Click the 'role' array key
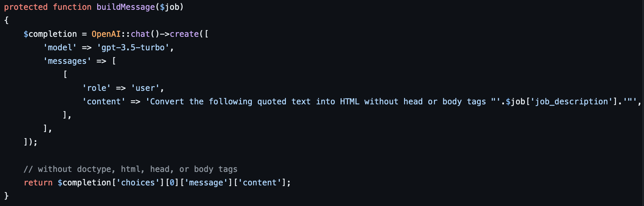This screenshot has height=206, width=644. pos(97,88)
